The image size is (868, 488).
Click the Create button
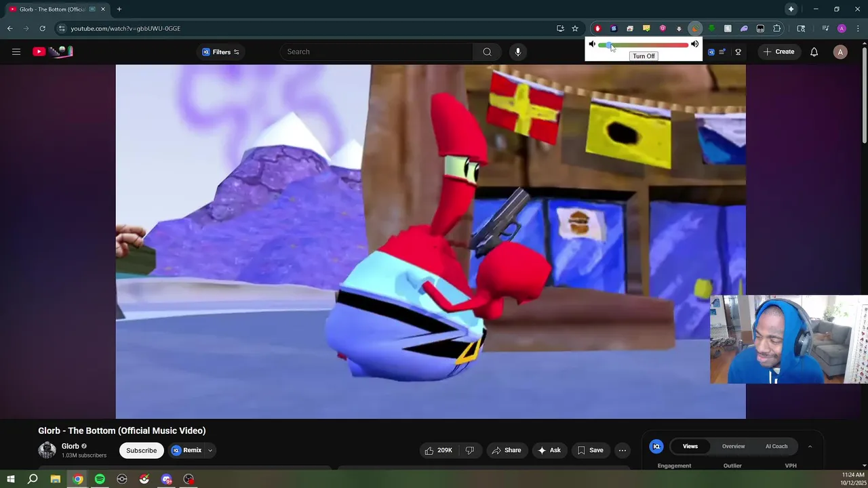click(x=778, y=52)
